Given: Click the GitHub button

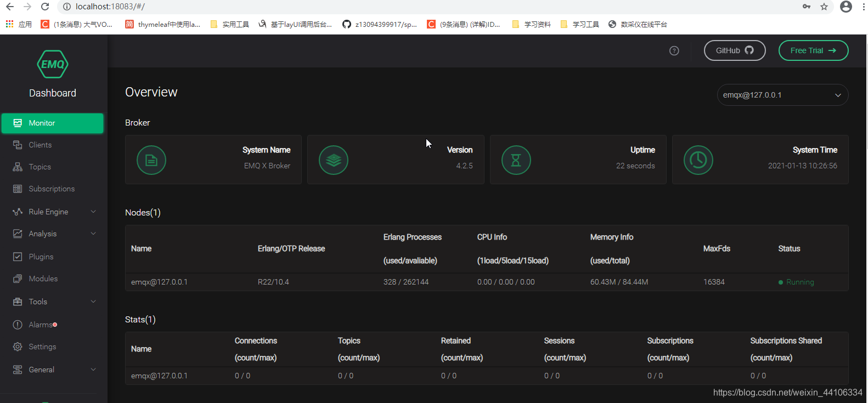Looking at the screenshot, I should coord(735,50).
